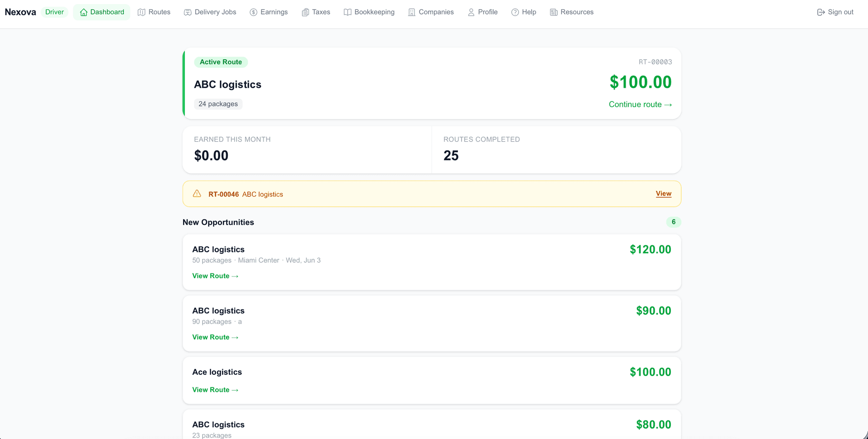
Task: Click the Delivery Jobs truck icon
Action: 188,12
